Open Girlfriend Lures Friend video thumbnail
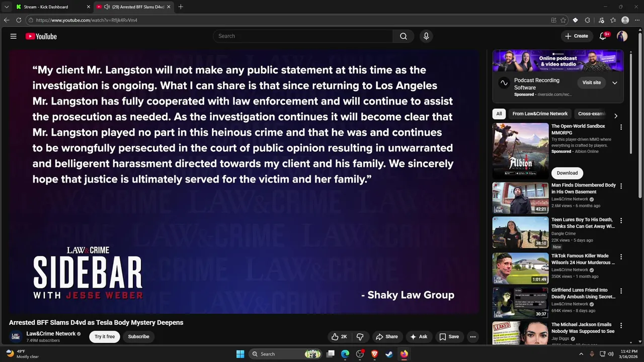 [520, 303]
